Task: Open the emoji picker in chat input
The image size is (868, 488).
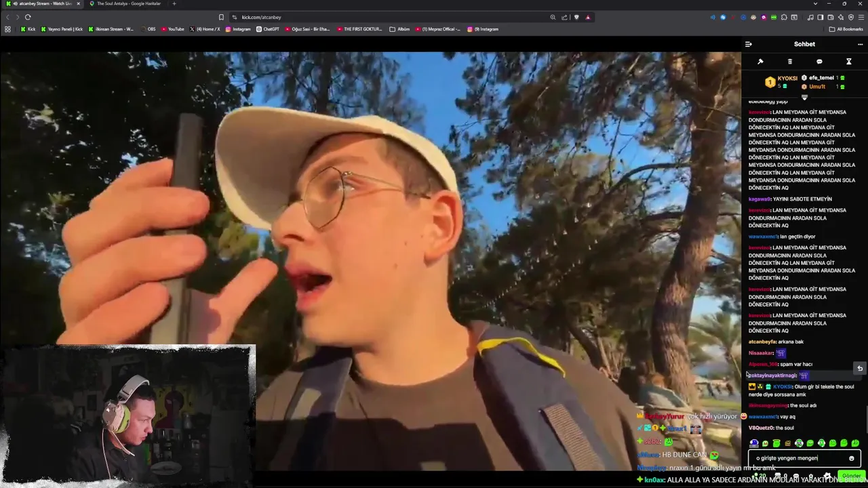Action: coord(852,458)
